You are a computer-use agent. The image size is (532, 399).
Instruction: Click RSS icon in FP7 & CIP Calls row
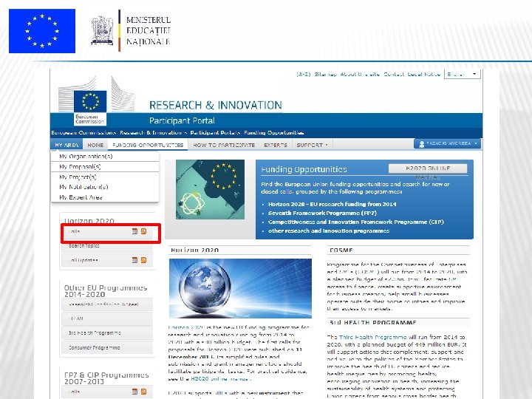point(143,392)
